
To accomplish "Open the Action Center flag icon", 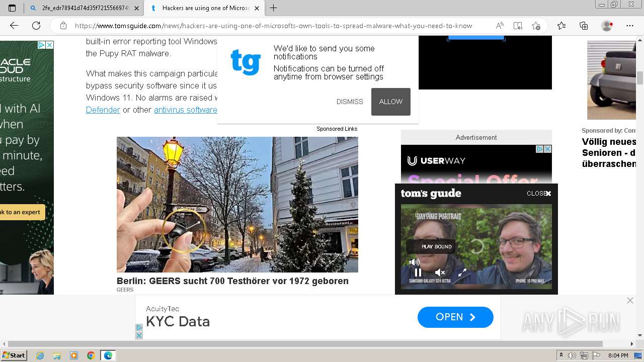I will [597, 355].
